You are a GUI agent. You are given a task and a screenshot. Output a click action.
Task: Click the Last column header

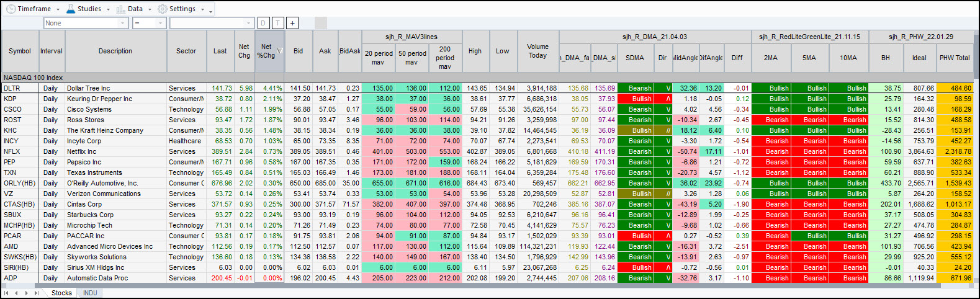pyautogui.click(x=220, y=51)
